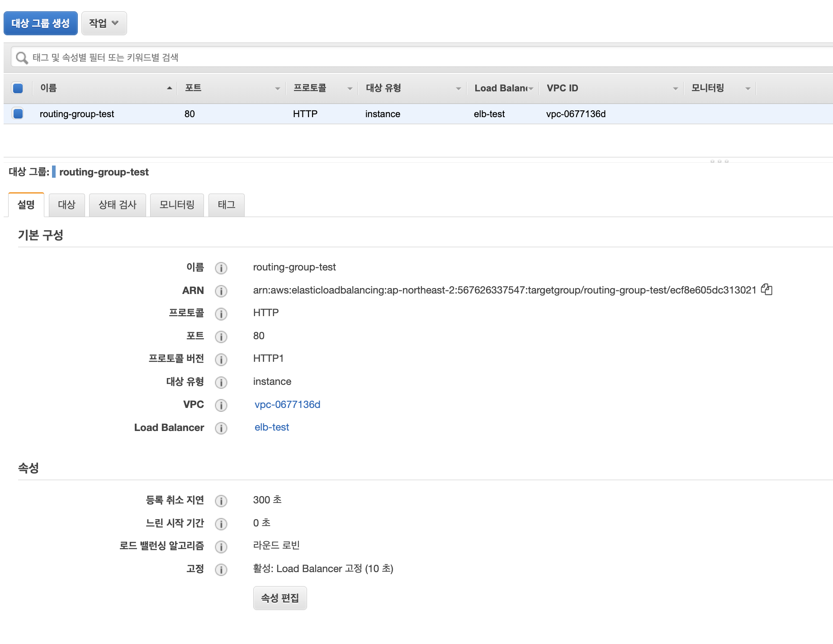Open the 포트 column dropdown arrow

click(x=278, y=89)
